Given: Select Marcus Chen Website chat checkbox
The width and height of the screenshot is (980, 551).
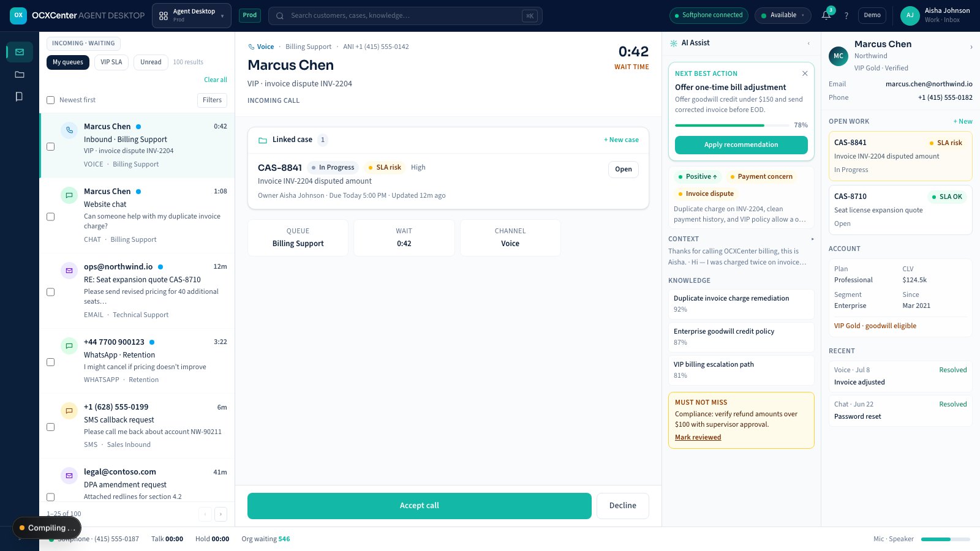Looking at the screenshot, I should pos(51,217).
